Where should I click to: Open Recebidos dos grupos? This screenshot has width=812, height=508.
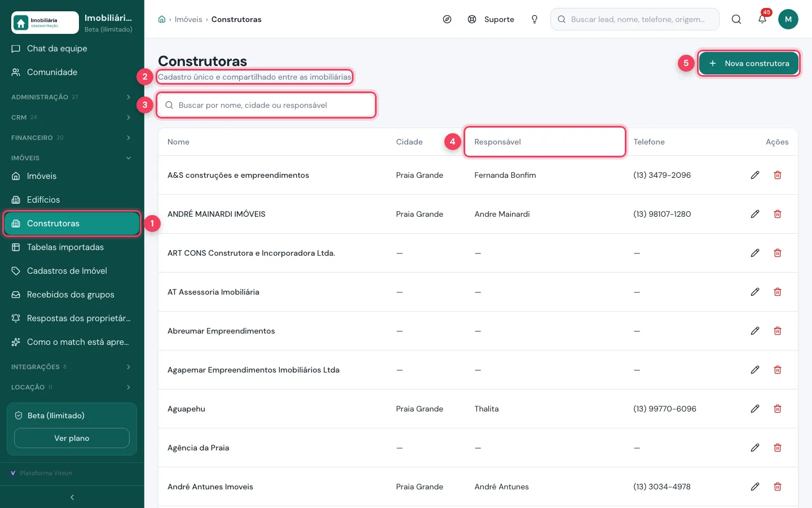[x=72, y=295]
